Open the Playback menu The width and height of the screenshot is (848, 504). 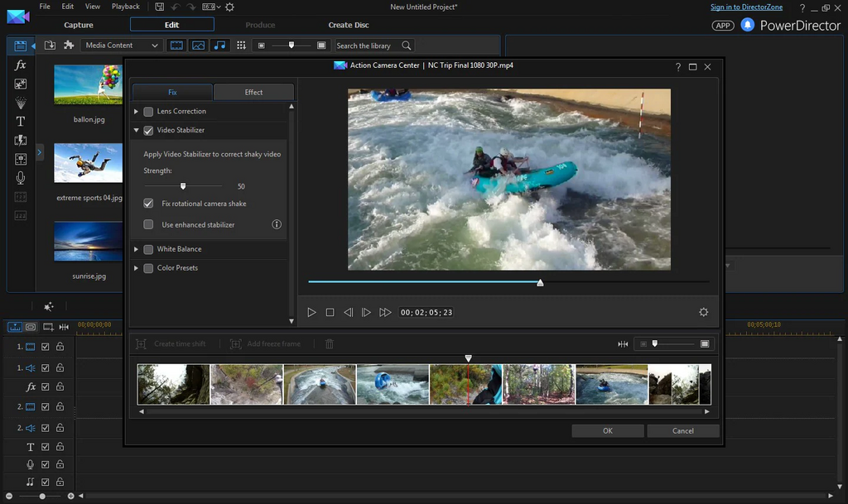coord(126,7)
